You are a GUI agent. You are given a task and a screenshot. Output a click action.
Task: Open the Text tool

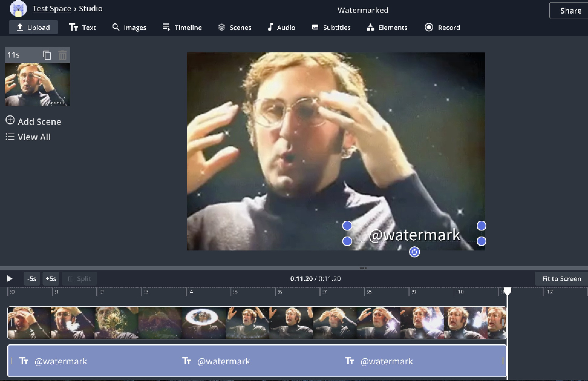pyautogui.click(x=82, y=28)
